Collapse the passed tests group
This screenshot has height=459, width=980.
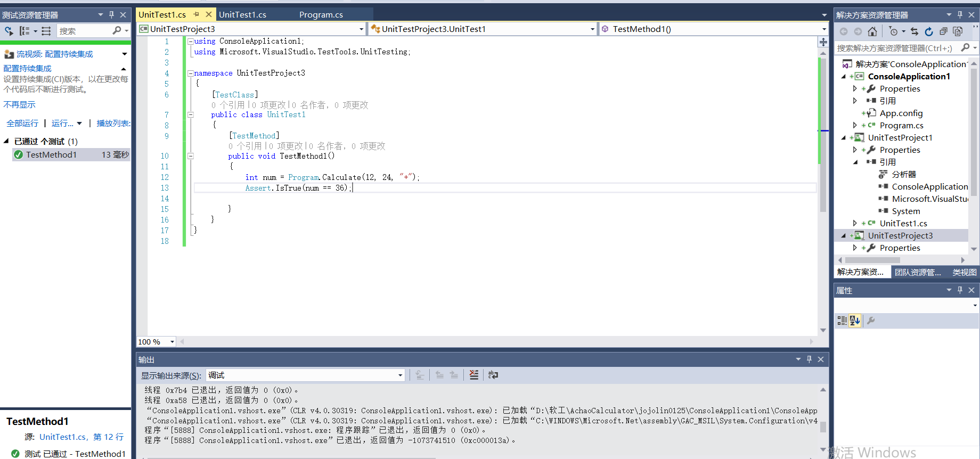point(6,141)
